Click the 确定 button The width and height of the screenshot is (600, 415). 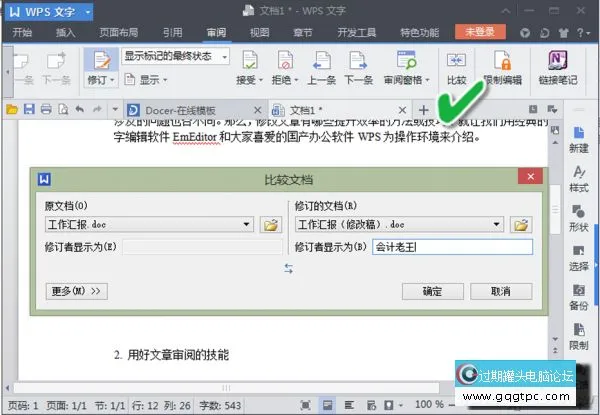coord(432,291)
